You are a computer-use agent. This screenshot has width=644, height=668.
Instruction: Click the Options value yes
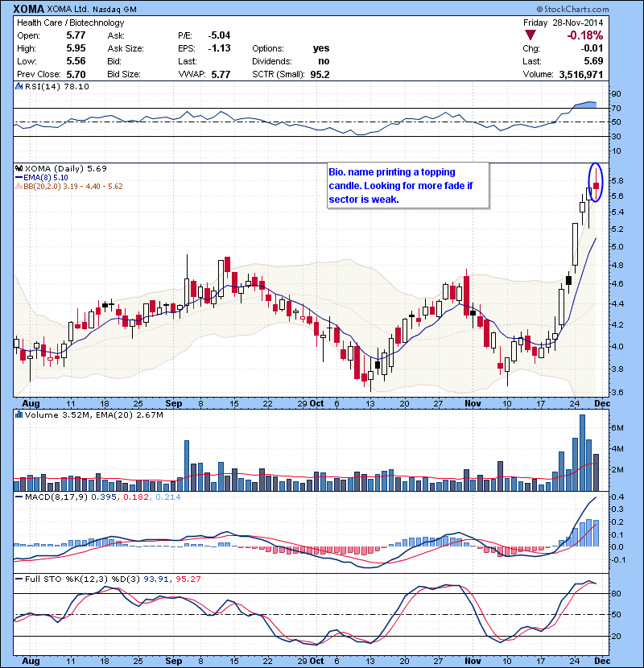point(321,48)
